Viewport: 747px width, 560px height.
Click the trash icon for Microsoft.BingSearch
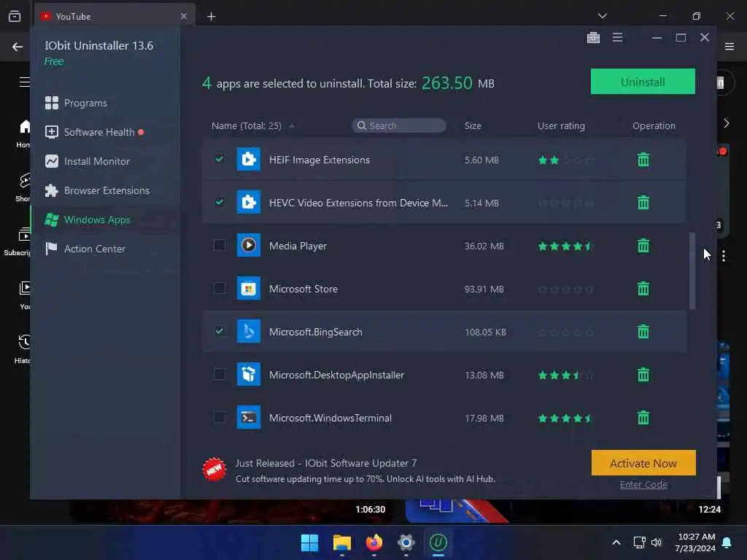click(x=643, y=332)
